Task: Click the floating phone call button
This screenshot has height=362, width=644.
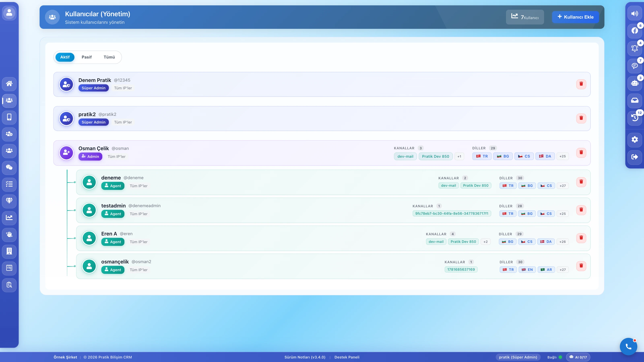Action: click(628, 346)
